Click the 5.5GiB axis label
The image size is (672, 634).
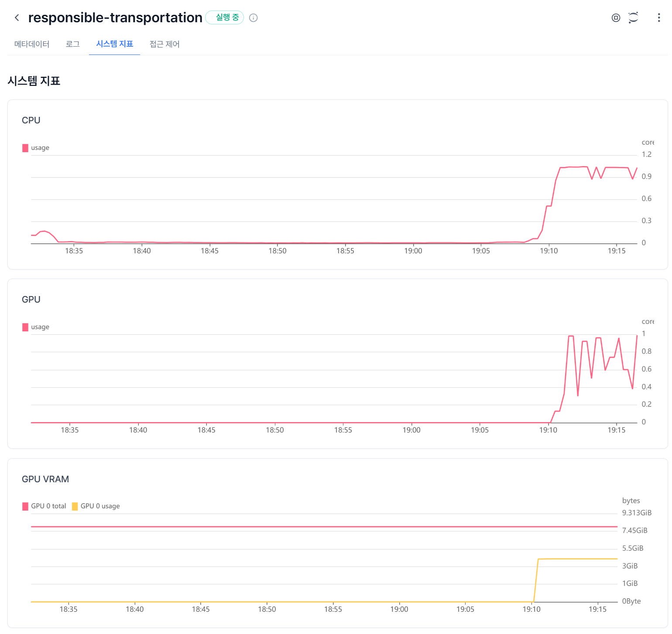(x=633, y=549)
